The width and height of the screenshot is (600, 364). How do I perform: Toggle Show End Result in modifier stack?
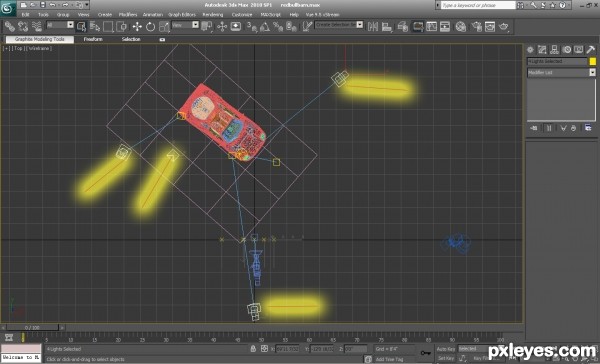(x=549, y=128)
